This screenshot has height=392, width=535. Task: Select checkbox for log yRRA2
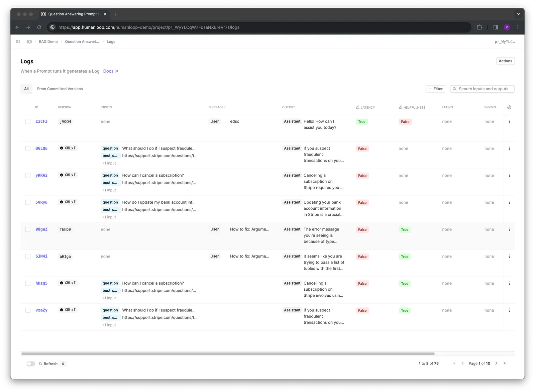(28, 176)
